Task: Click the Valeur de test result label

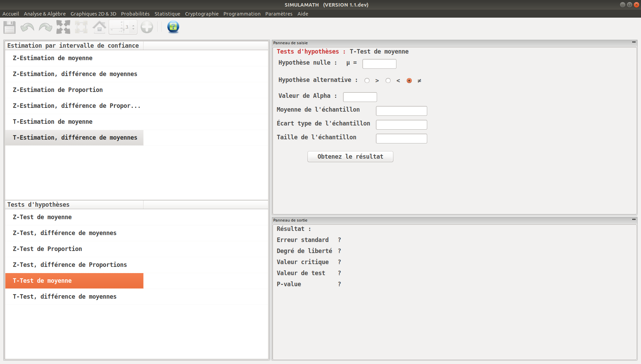Action: coord(301,273)
